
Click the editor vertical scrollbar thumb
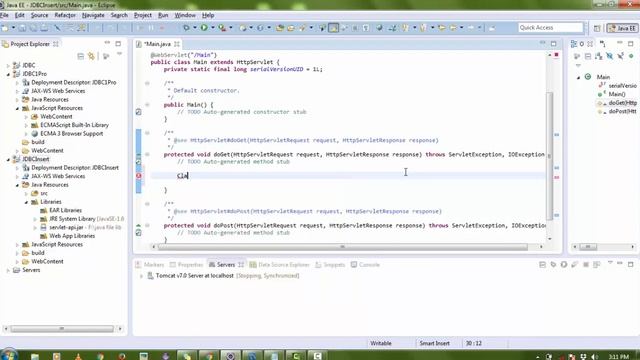pyautogui.click(x=550, y=155)
